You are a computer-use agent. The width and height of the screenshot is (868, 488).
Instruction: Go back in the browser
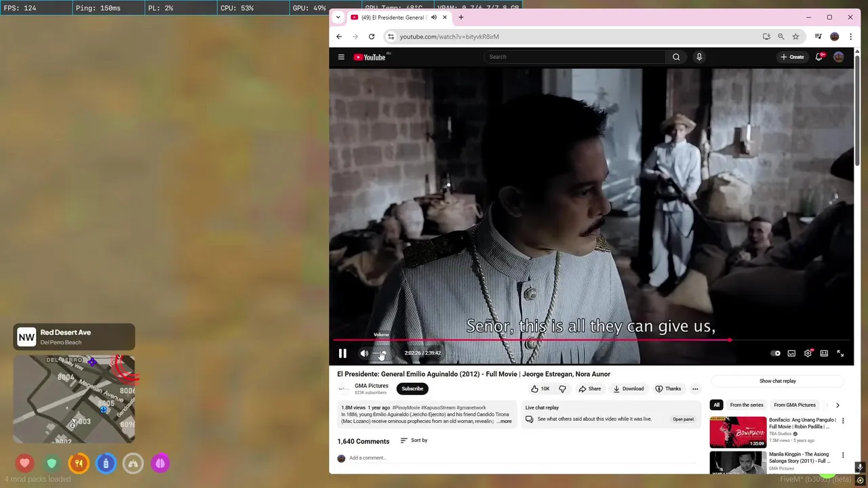[x=339, y=37]
